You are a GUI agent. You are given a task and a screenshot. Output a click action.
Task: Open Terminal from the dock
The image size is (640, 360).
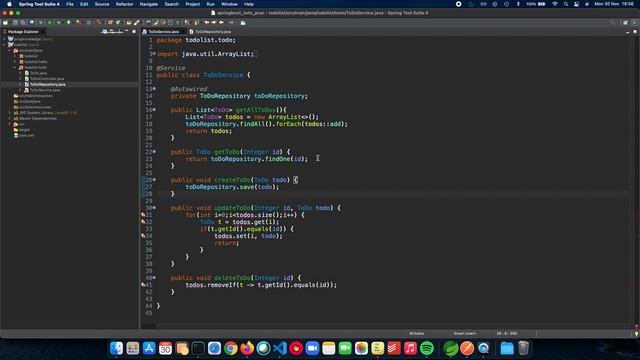point(198,348)
